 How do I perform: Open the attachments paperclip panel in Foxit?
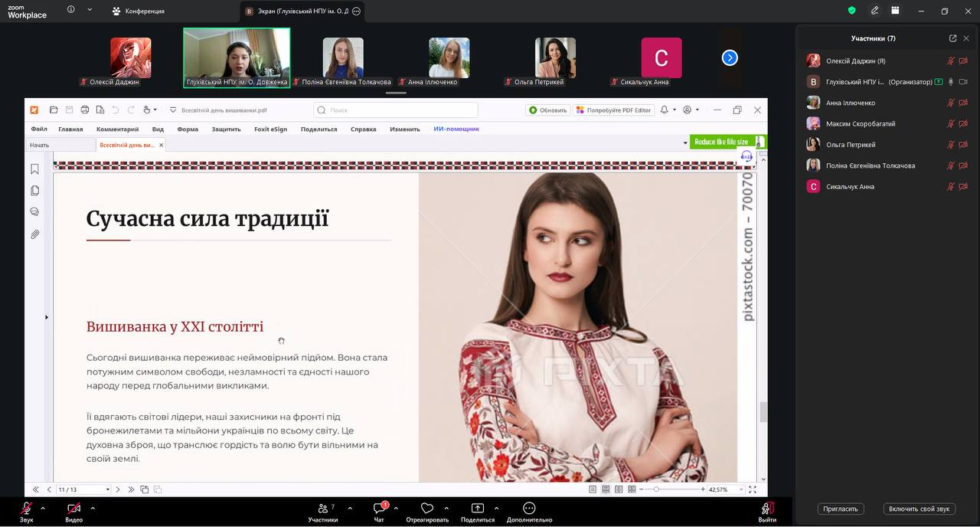pyautogui.click(x=35, y=234)
